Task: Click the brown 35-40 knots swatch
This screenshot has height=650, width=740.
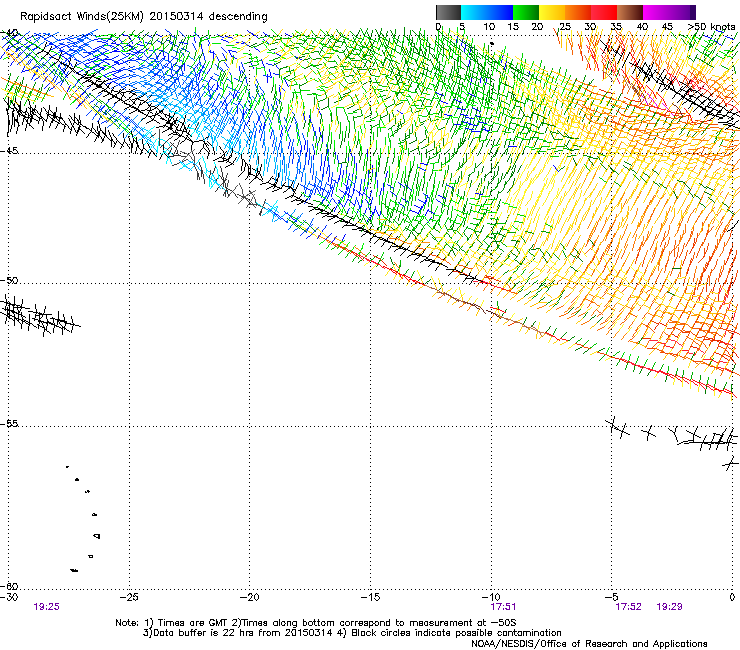Action: coord(630,12)
